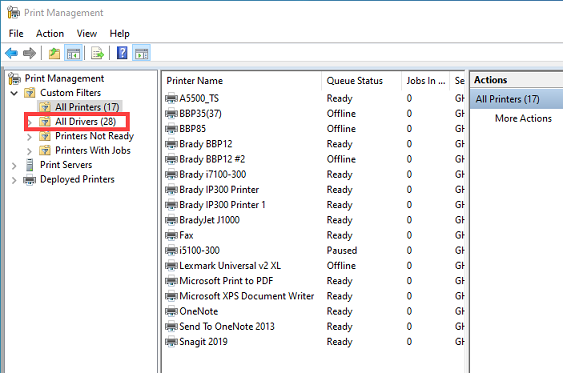Viewport: 563px width, 373px height.
Task: Select All Printers (17) in the tree
Action: click(87, 107)
